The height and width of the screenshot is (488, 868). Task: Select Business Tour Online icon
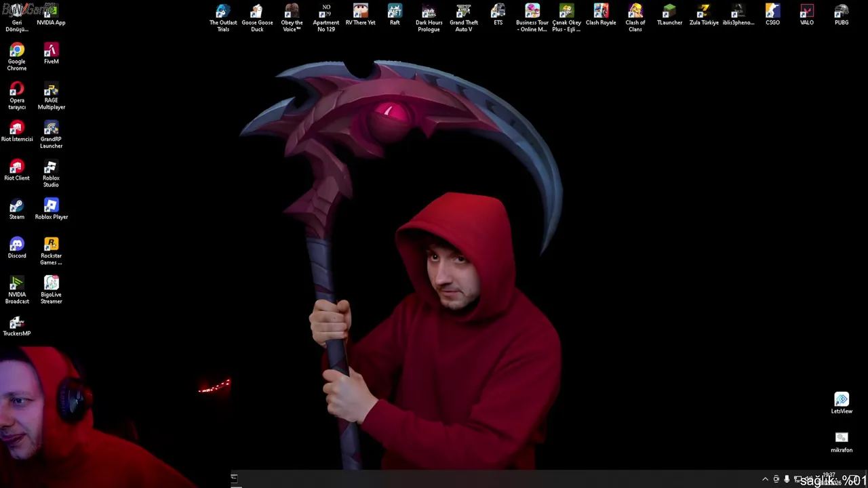click(x=532, y=18)
